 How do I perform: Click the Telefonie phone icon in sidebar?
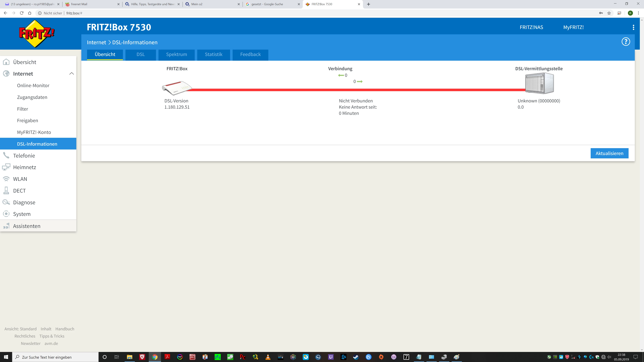click(6, 155)
